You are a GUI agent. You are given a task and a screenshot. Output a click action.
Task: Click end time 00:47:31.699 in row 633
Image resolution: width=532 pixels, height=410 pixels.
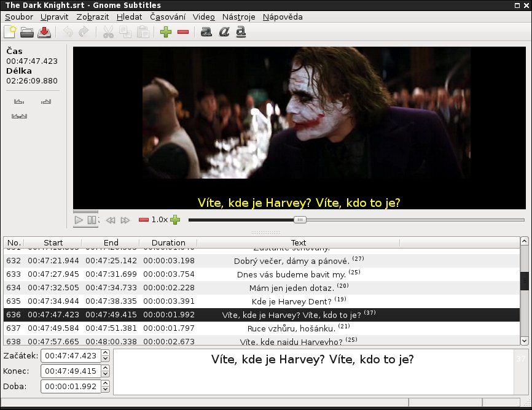tap(111, 274)
